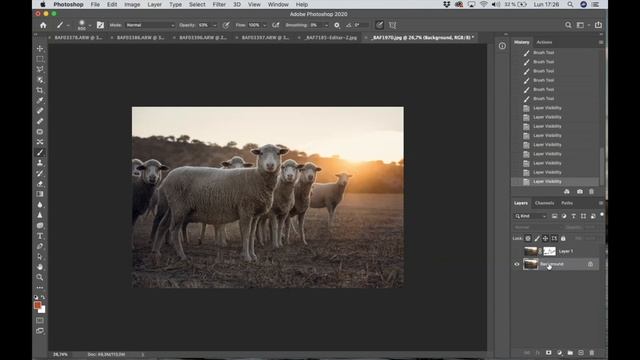Select the Path Selection tool
Screen dimensions: 640x360
(40, 257)
